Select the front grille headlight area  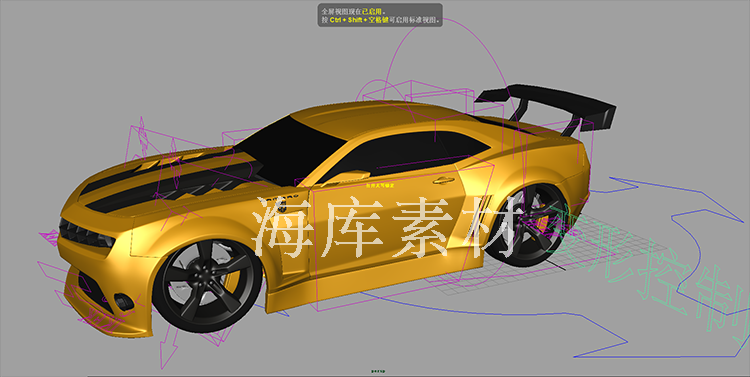click(86, 233)
